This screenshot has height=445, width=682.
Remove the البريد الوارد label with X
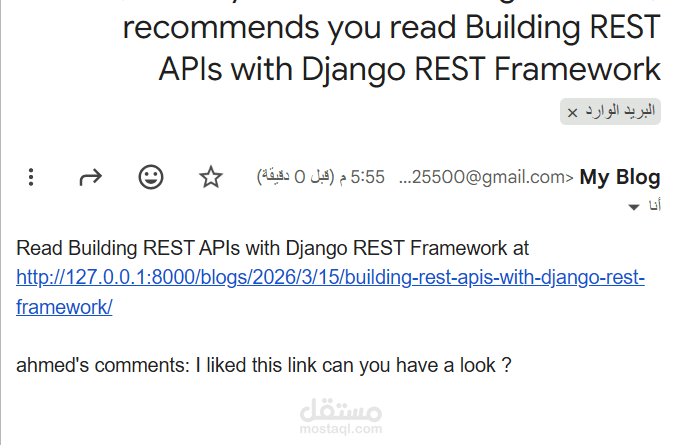coord(572,113)
